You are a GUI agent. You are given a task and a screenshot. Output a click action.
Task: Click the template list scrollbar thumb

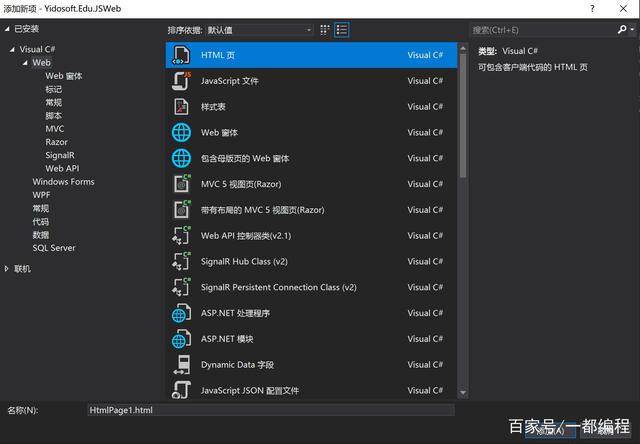463,115
